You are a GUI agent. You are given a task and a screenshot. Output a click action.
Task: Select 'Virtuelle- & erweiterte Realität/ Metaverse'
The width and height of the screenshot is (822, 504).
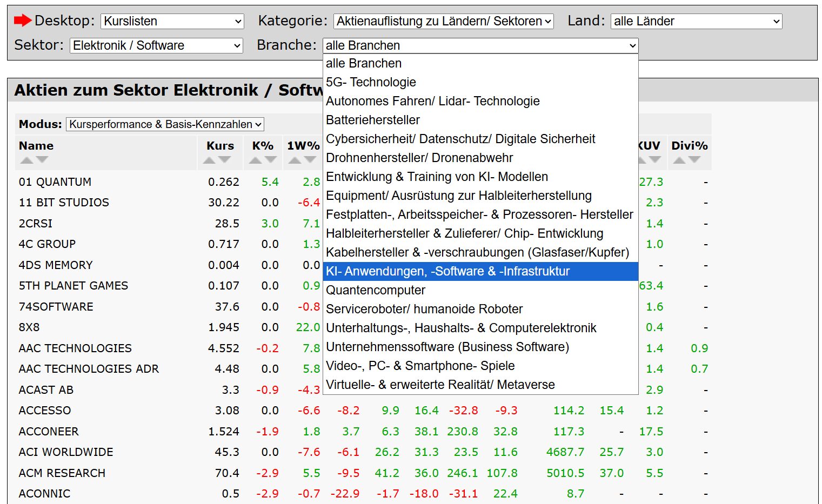point(480,385)
